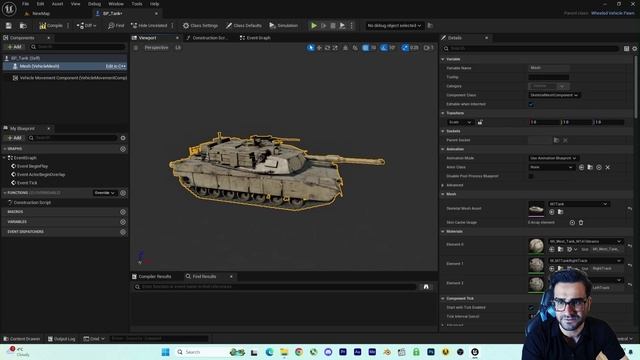Open the debug object selector dropdown
The image size is (640, 360).
pos(394,26)
